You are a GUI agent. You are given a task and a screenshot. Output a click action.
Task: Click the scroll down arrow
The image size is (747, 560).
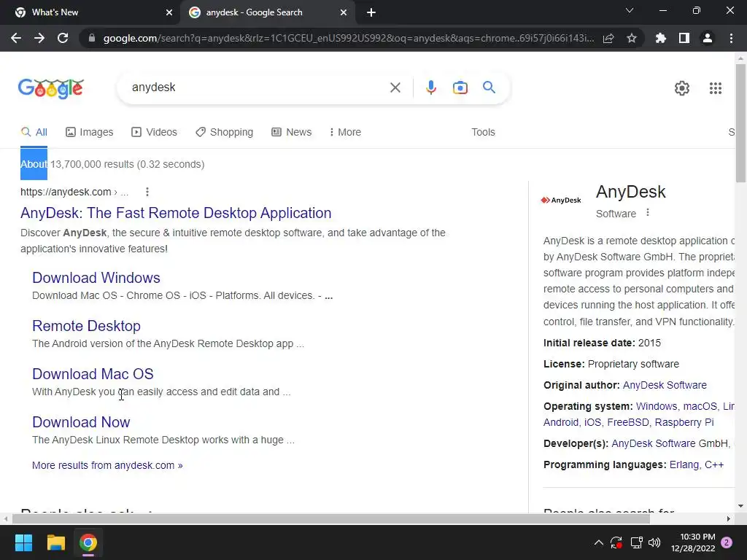click(741, 506)
